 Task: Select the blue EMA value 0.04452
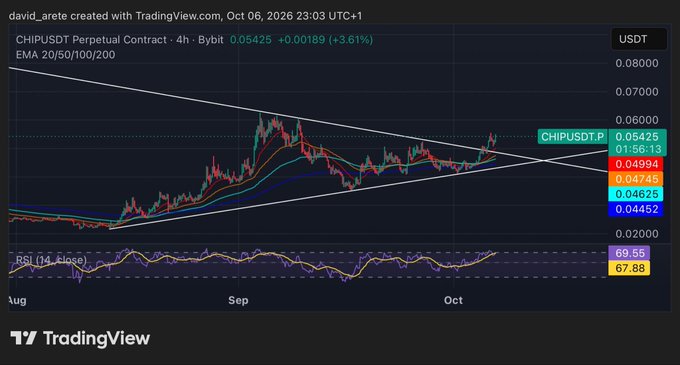click(636, 209)
